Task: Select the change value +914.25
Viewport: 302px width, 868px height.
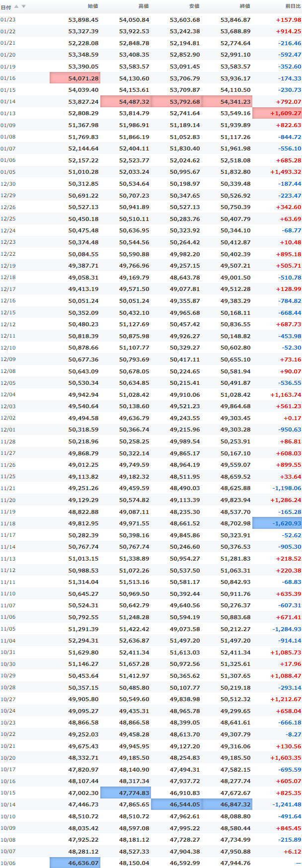Action: [289, 31]
